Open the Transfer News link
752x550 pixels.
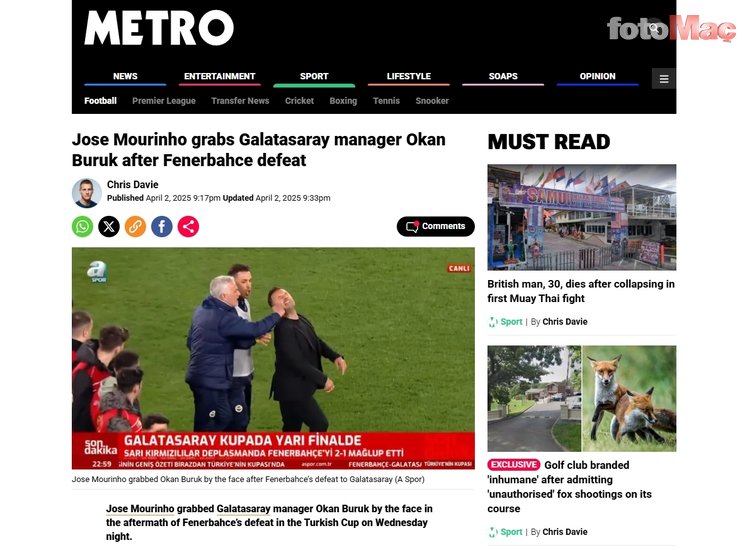[240, 101]
